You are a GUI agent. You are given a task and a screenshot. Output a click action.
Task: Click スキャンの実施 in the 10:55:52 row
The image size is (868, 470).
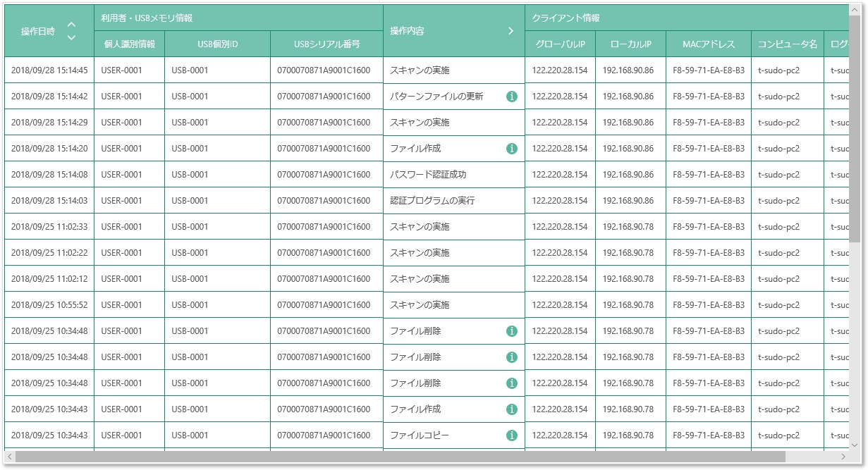coord(420,305)
